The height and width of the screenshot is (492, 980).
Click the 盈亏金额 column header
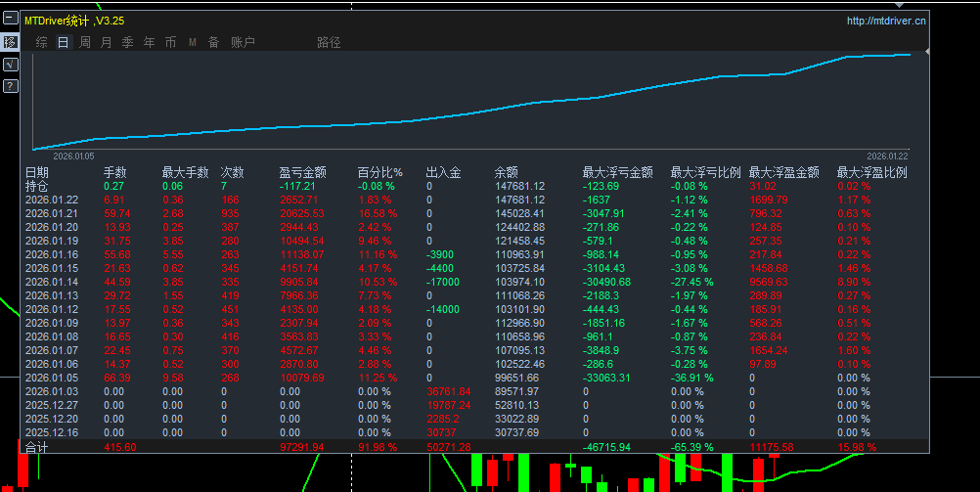(x=302, y=172)
